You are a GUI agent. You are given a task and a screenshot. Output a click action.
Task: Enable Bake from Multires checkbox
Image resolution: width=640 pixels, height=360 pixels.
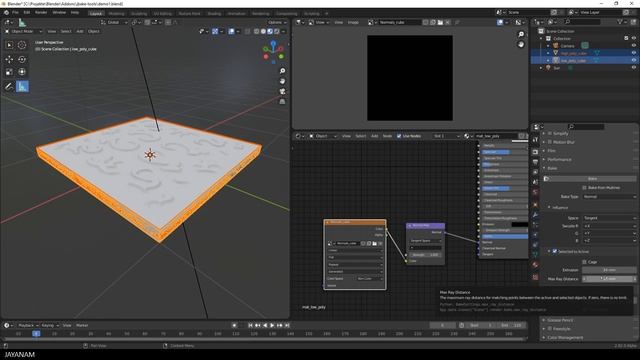[x=584, y=188]
